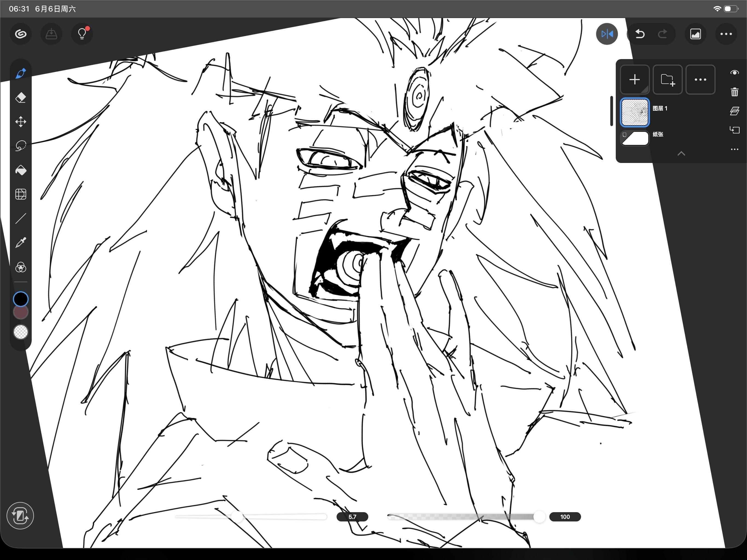Screen dimensions: 747x560
Task: Select the lasso selection tool
Action: click(x=21, y=146)
